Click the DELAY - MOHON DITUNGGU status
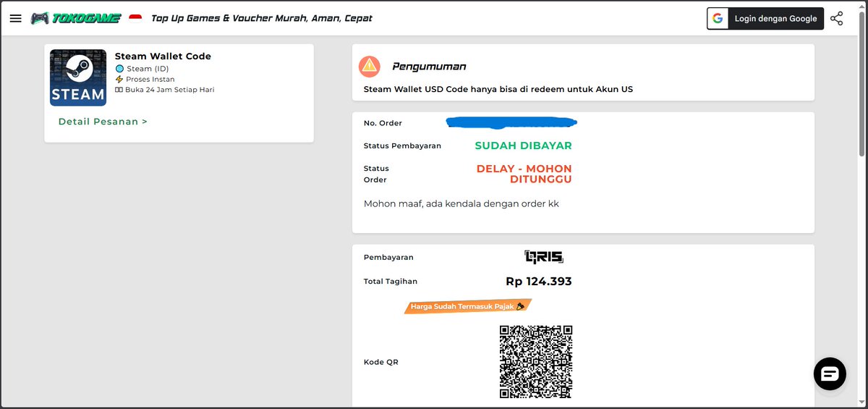Viewport: 868px width, 409px height. pos(524,174)
